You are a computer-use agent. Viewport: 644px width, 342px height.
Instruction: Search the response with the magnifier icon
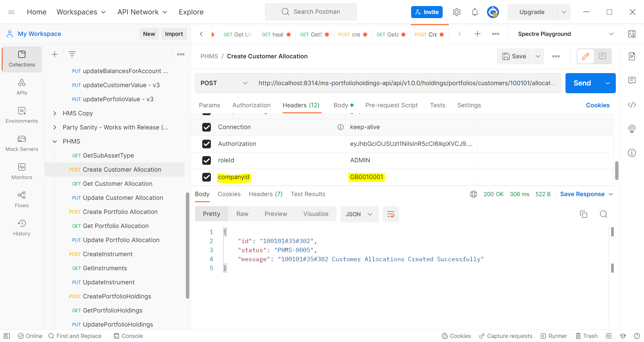603,214
